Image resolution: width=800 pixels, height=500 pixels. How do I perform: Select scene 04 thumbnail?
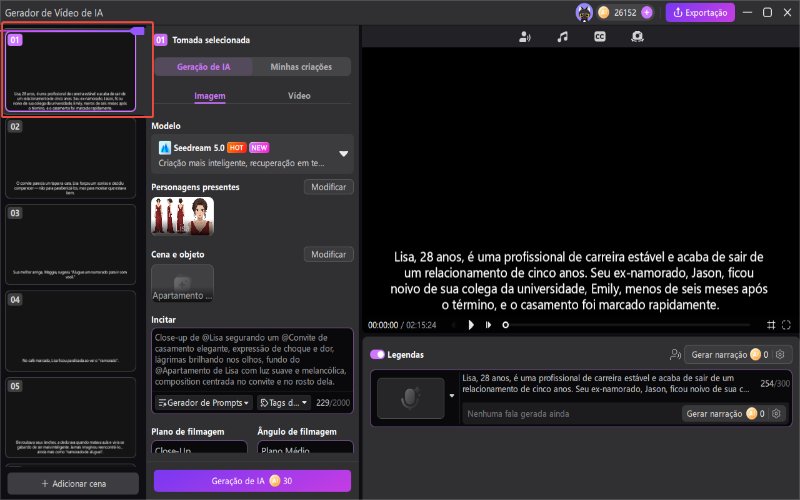(70, 331)
